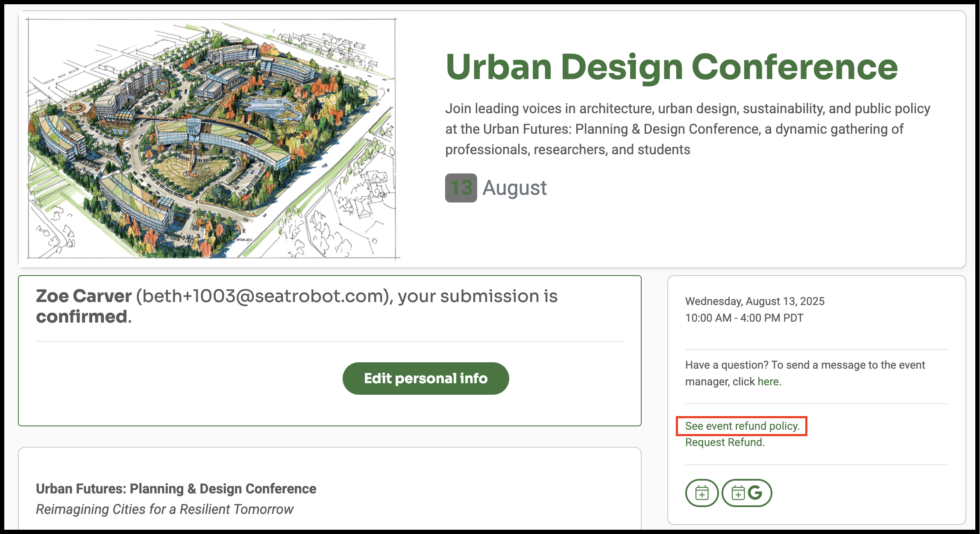Click the Reimagining Cities for a Resilient Tomorrow subtitle
The image size is (980, 534).
(x=164, y=509)
